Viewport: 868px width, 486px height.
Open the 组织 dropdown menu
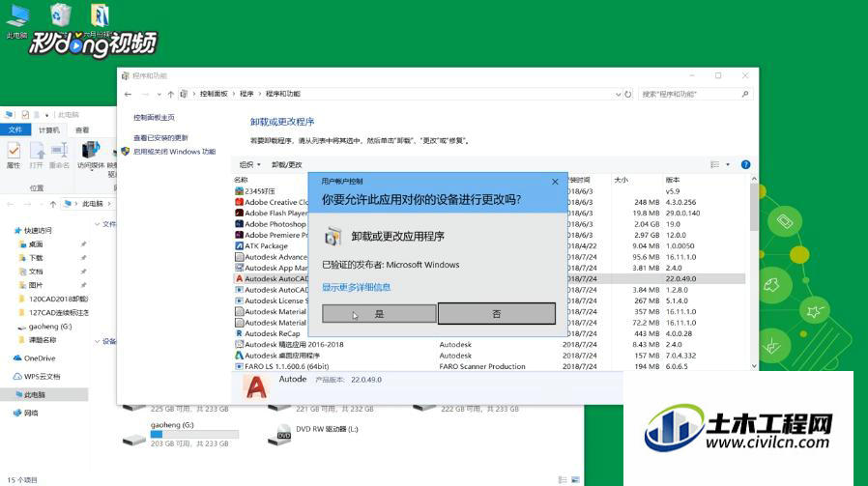coord(249,164)
